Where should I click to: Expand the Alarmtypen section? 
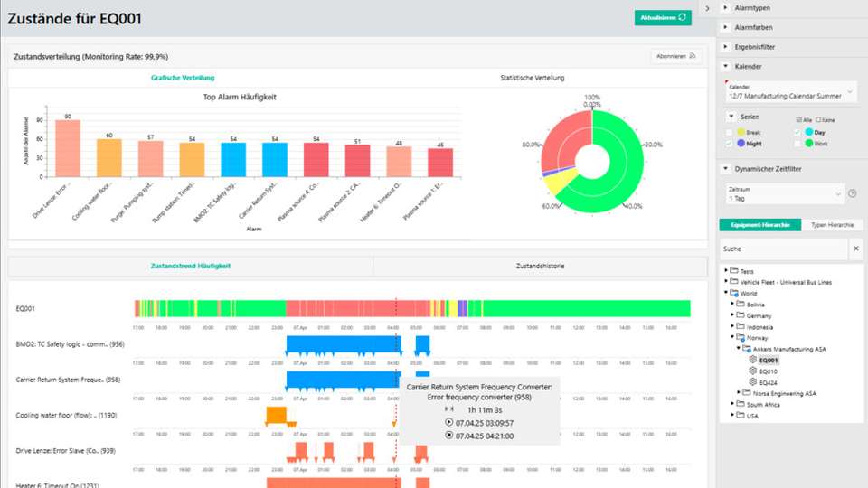726,8
